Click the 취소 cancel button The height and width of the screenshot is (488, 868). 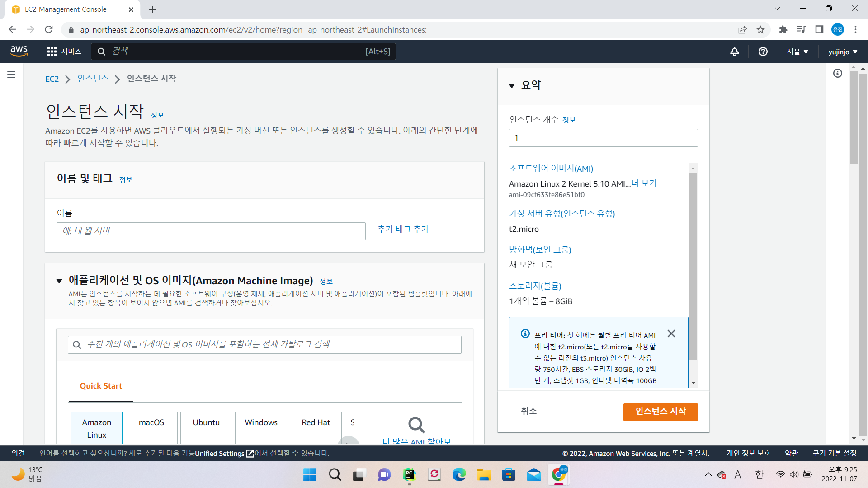click(x=528, y=411)
